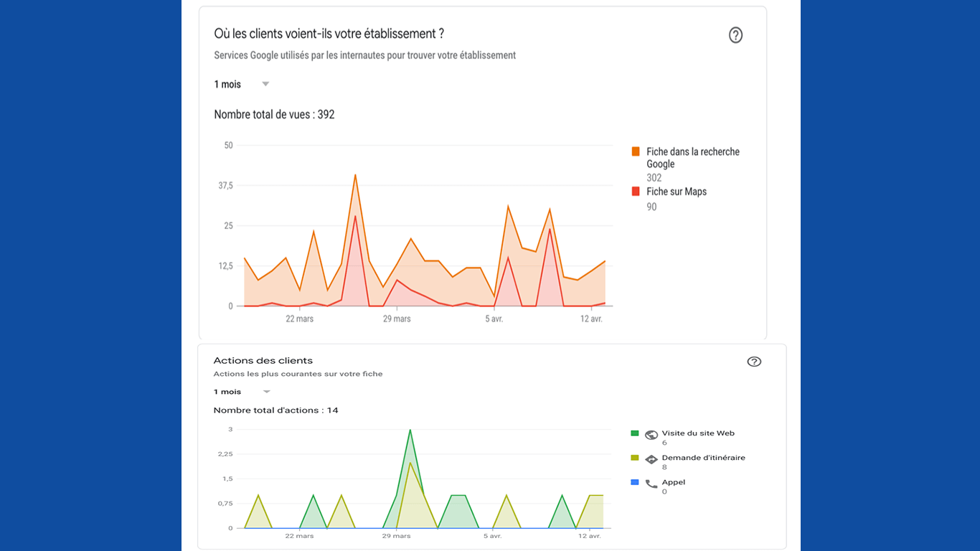Click red swatch for Fiche sur Maps

coord(636,192)
